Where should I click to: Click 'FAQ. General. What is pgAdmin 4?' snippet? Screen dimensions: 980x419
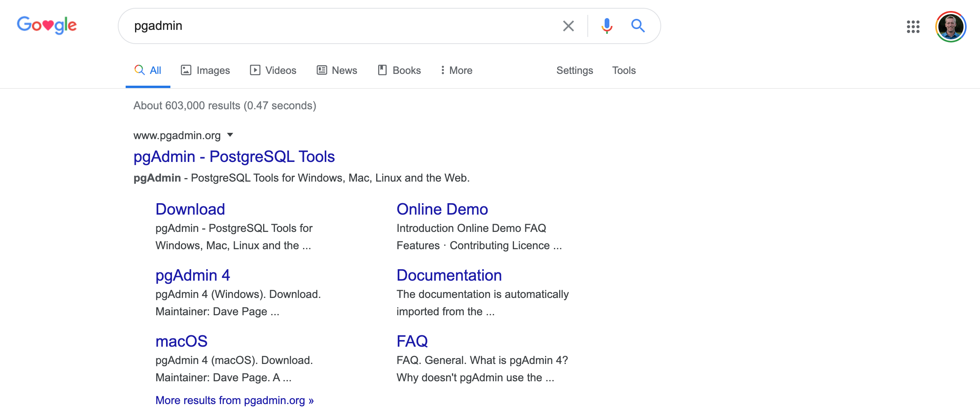pos(482,360)
